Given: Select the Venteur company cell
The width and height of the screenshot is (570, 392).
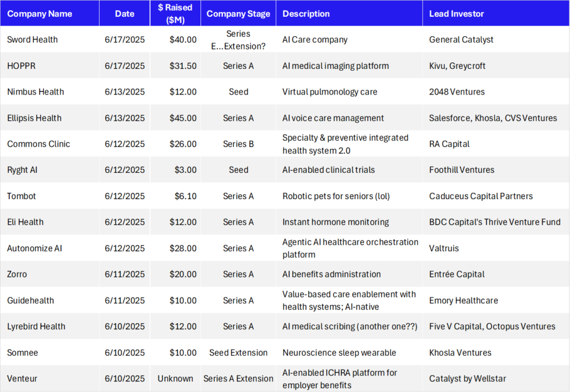Looking at the screenshot, I should (50, 379).
